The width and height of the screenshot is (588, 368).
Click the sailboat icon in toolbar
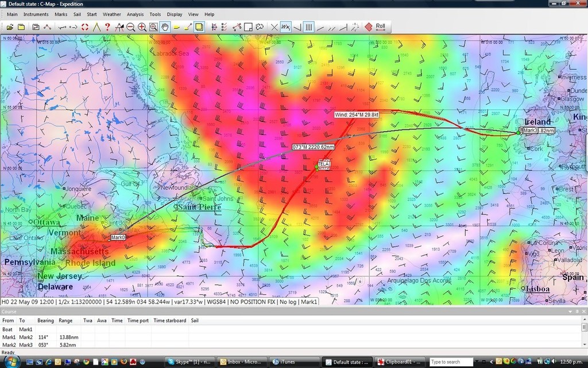(119, 27)
